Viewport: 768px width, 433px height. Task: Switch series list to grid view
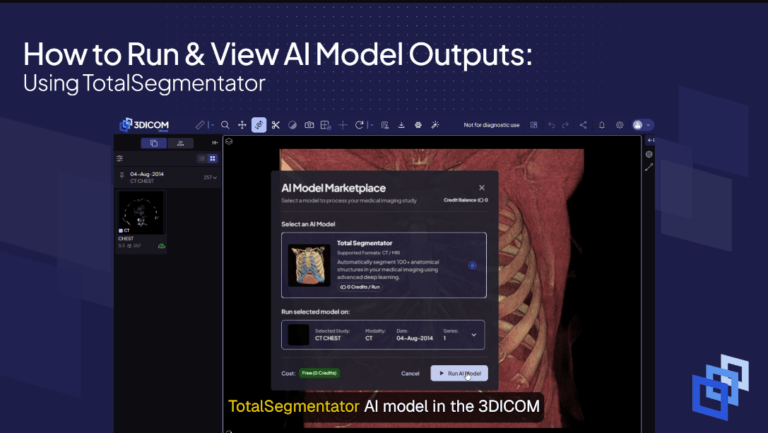[213, 158]
